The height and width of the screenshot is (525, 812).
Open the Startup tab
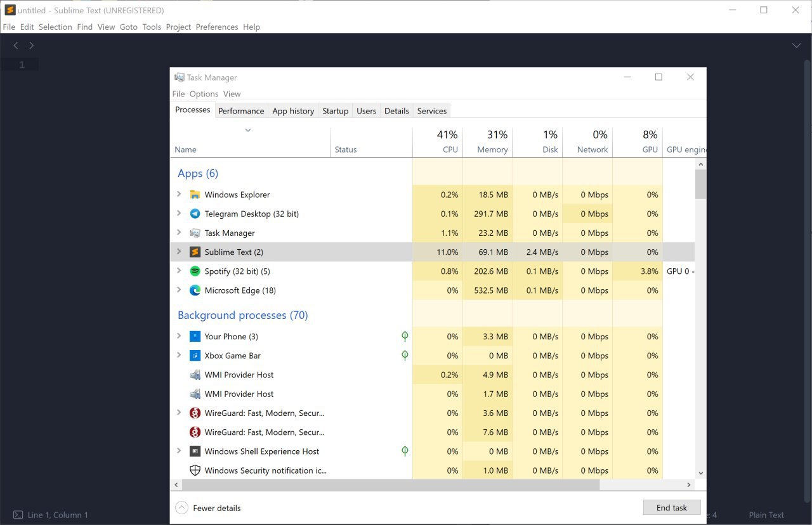(x=335, y=111)
